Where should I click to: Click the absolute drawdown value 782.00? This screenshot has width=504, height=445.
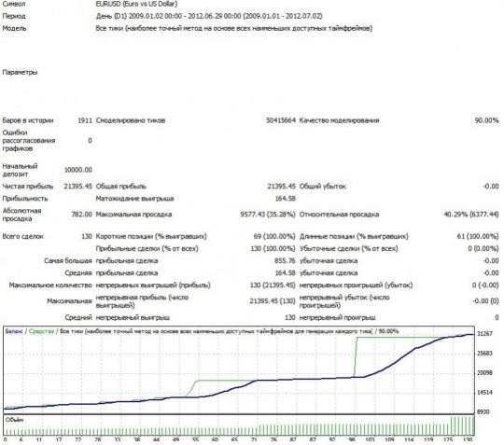point(81,215)
